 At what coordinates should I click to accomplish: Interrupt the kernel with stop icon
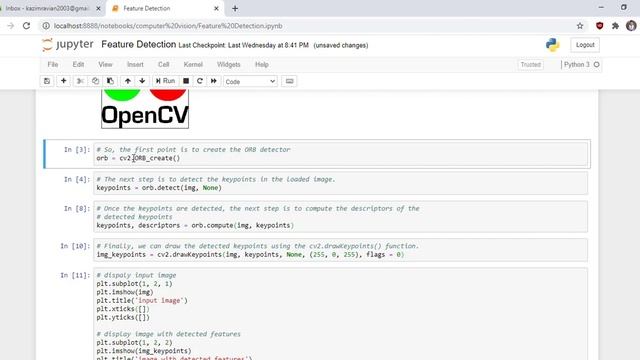(x=186, y=81)
